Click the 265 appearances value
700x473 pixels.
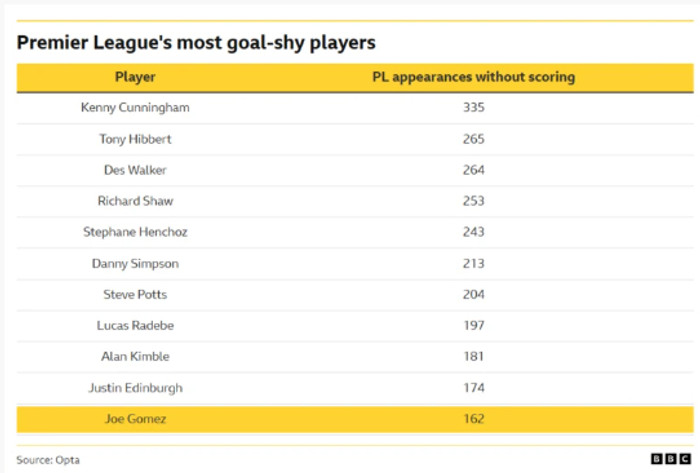474,139
